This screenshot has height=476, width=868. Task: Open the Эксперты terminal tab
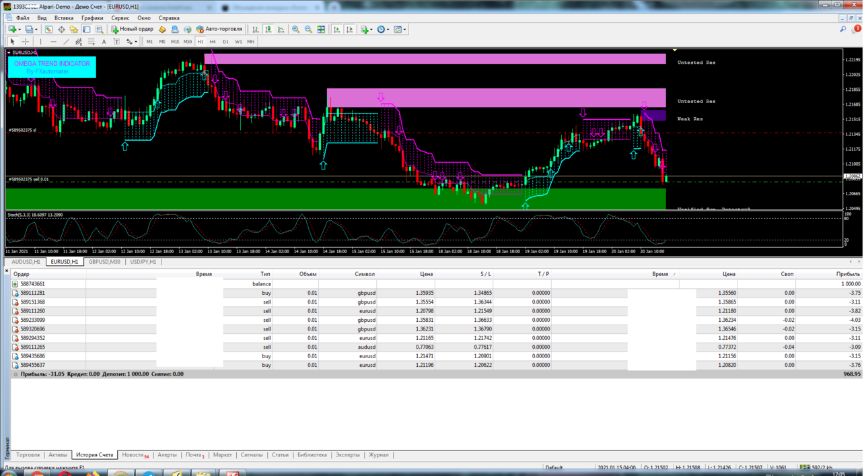point(348,455)
